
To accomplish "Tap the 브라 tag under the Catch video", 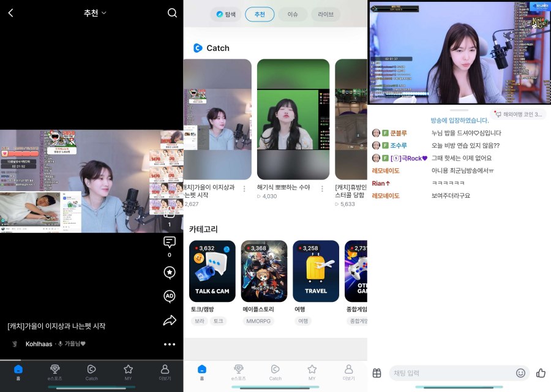I will [x=200, y=321].
